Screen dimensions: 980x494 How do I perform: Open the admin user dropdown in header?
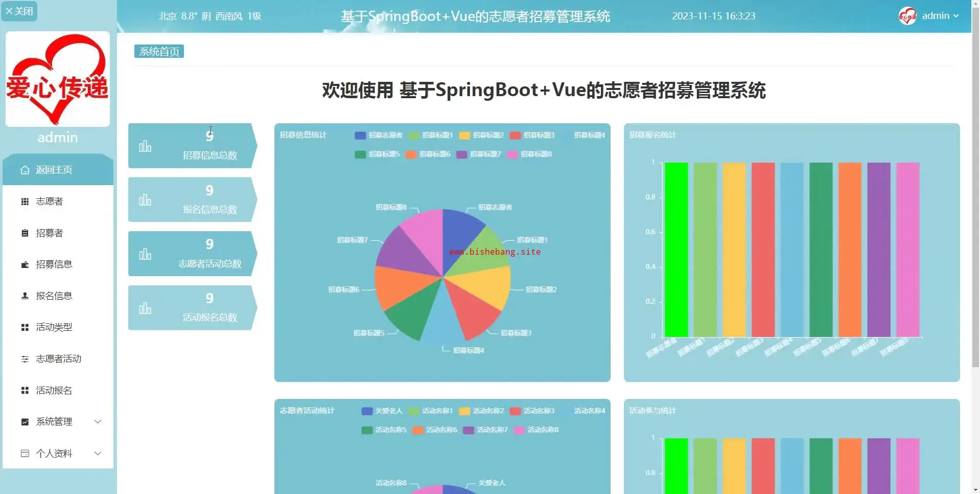click(x=929, y=16)
